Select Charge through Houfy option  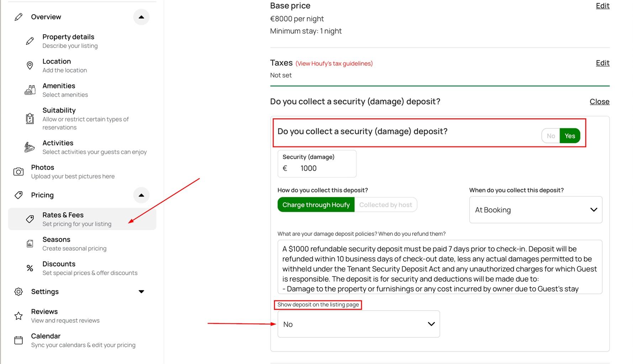coord(316,205)
